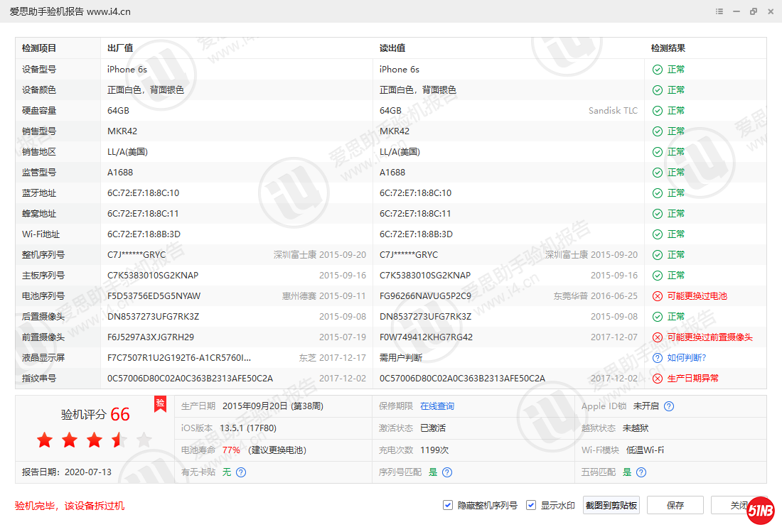Open 在线查询 warranty link
The height and width of the screenshot is (532, 782).
(x=436, y=406)
